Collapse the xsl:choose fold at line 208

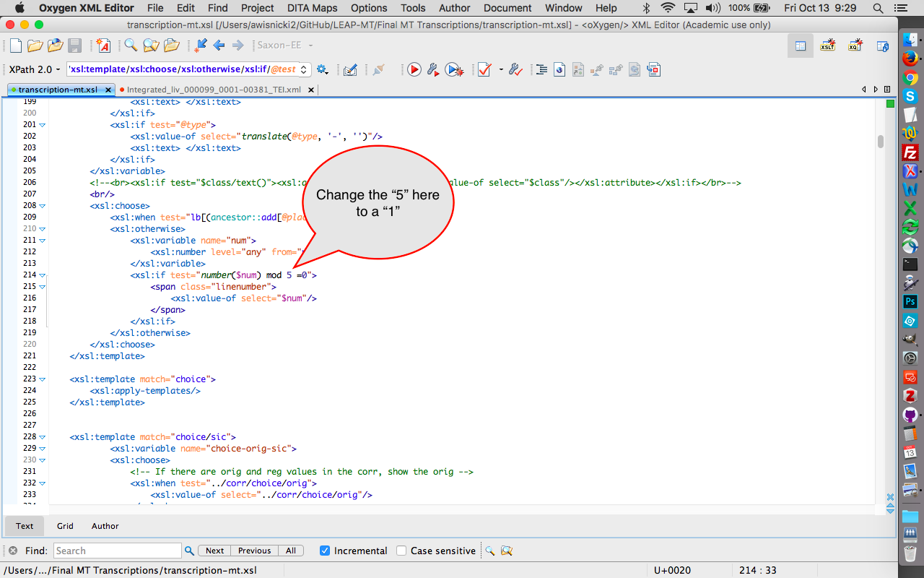tap(43, 206)
